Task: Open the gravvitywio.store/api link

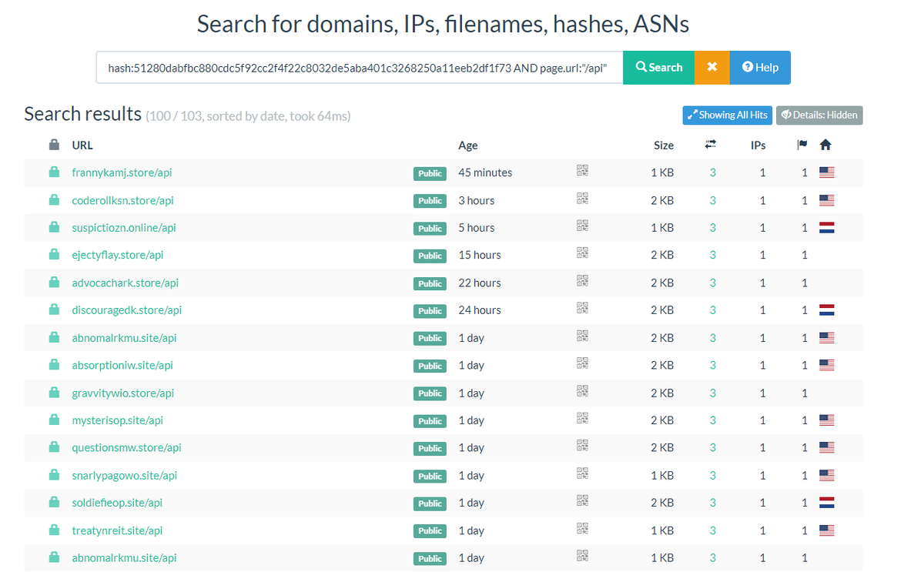Action: click(x=123, y=393)
